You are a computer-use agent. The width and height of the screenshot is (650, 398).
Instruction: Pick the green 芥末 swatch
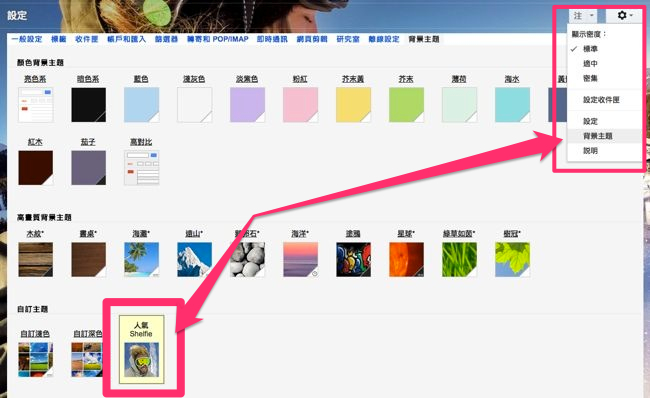click(406, 104)
